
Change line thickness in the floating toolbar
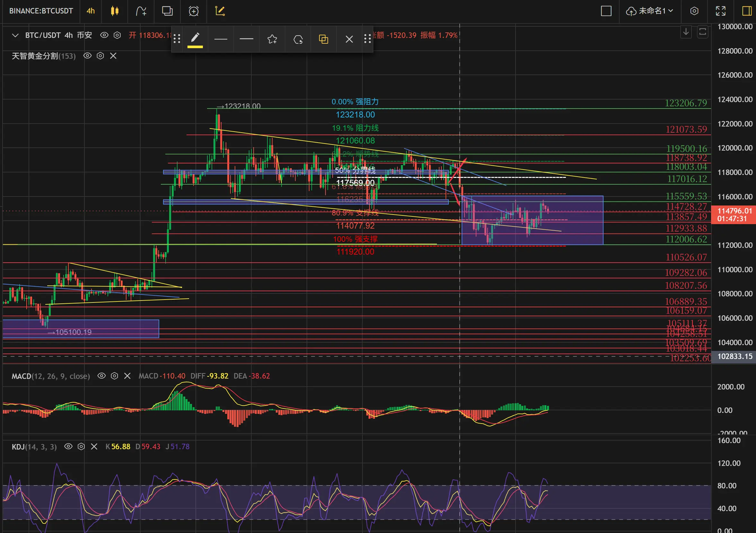pyautogui.click(x=246, y=39)
